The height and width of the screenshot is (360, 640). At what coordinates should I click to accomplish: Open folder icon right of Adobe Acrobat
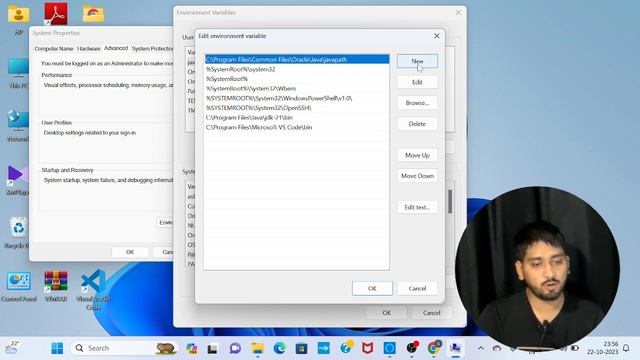tap(93, 13)
